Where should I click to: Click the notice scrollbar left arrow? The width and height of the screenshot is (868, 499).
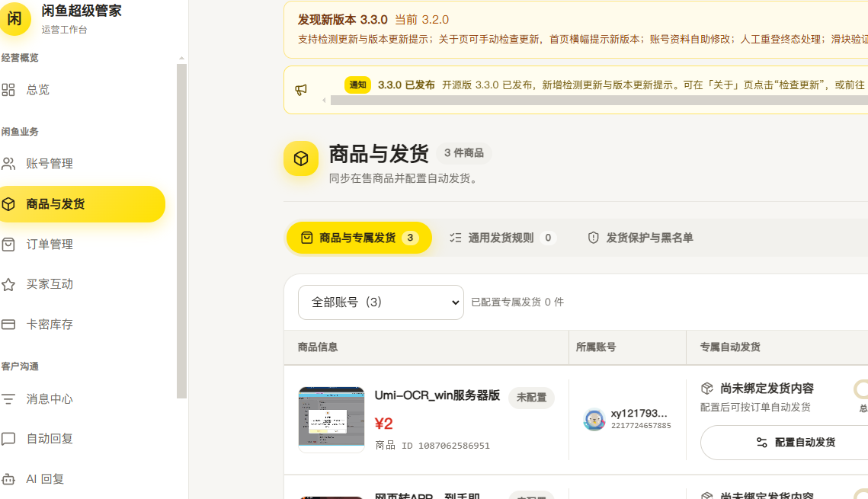point(325,100)
